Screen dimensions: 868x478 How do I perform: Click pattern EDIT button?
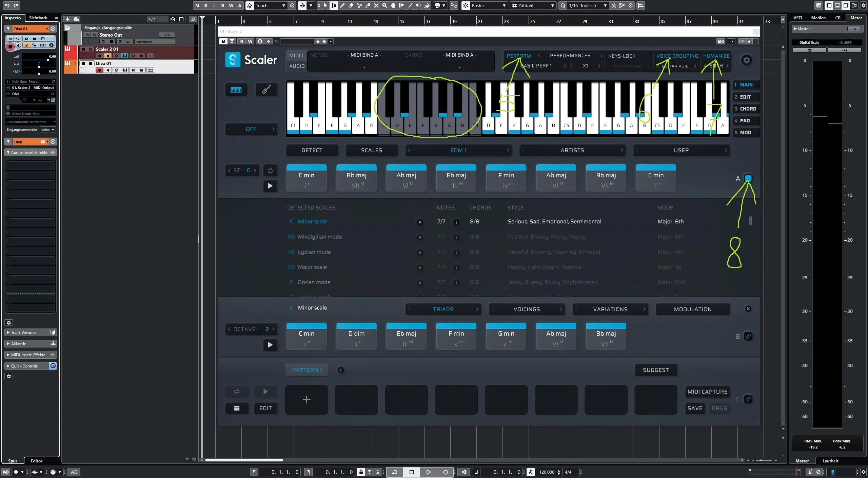click(x=265, y=408)
